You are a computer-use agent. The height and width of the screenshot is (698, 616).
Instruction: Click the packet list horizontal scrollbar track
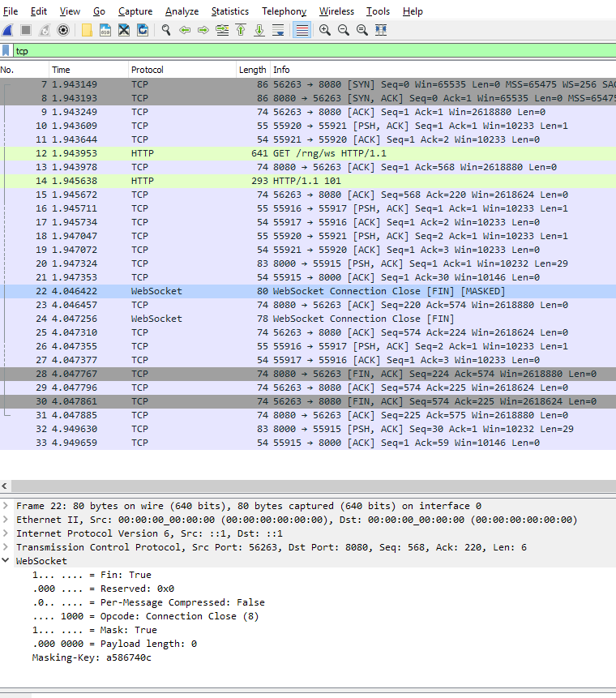314,486
